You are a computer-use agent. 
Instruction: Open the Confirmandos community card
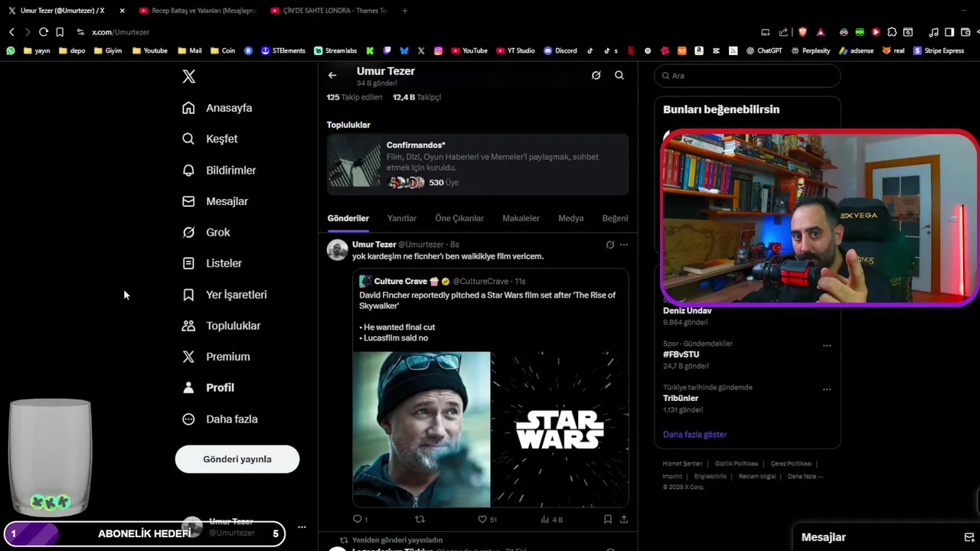[478, 164]
